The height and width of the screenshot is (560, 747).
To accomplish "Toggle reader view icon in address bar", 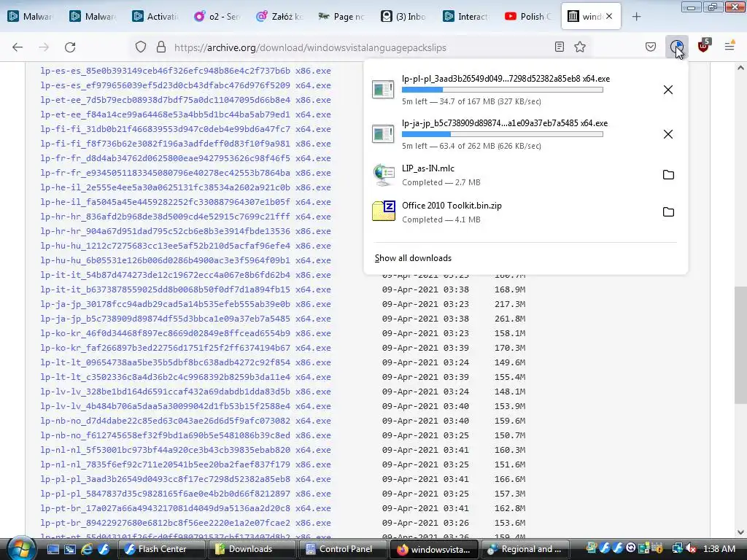I will pyautogui.click(x=560, y=47).
